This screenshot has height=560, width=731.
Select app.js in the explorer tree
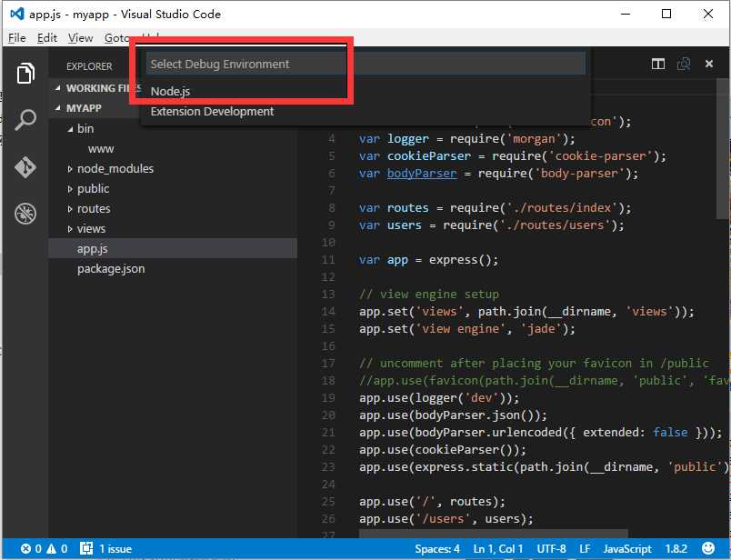[173, 248]
